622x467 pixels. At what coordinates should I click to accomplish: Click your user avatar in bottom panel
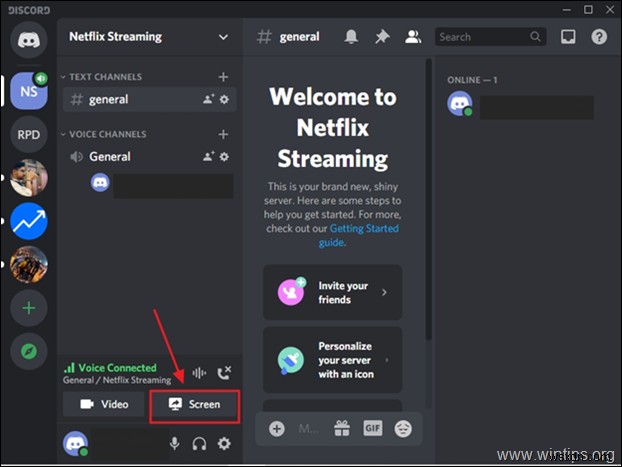point(75,443)
